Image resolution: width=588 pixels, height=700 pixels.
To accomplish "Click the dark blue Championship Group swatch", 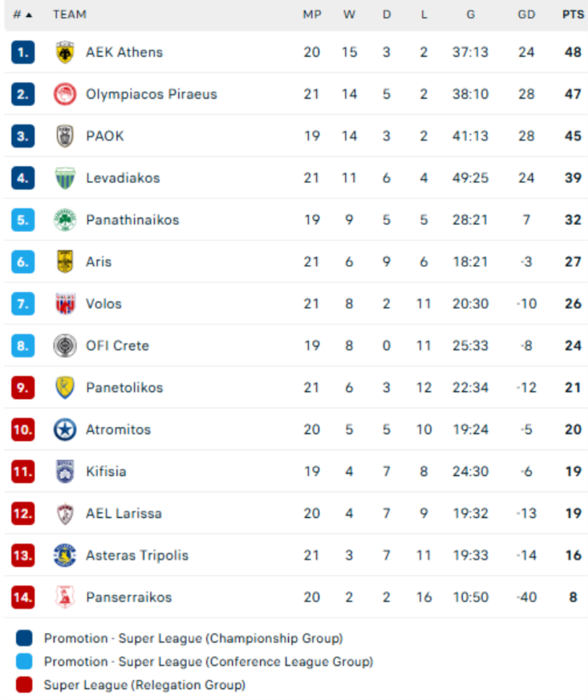I will click(x=24, y=639).
